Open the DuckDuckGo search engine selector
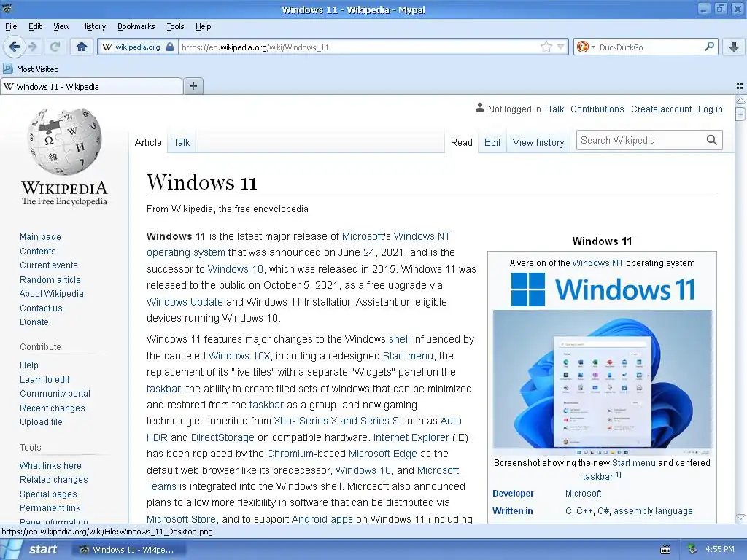The width and height of the screenshot is (747, 560). (586, 47)
